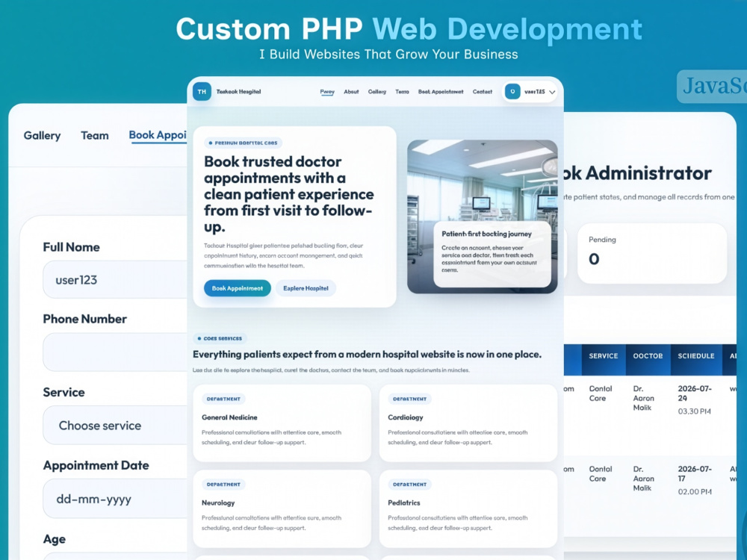Screen dimensions: 747x560
Task: Open the Choose service dropdown
Action: pos(115,426)
